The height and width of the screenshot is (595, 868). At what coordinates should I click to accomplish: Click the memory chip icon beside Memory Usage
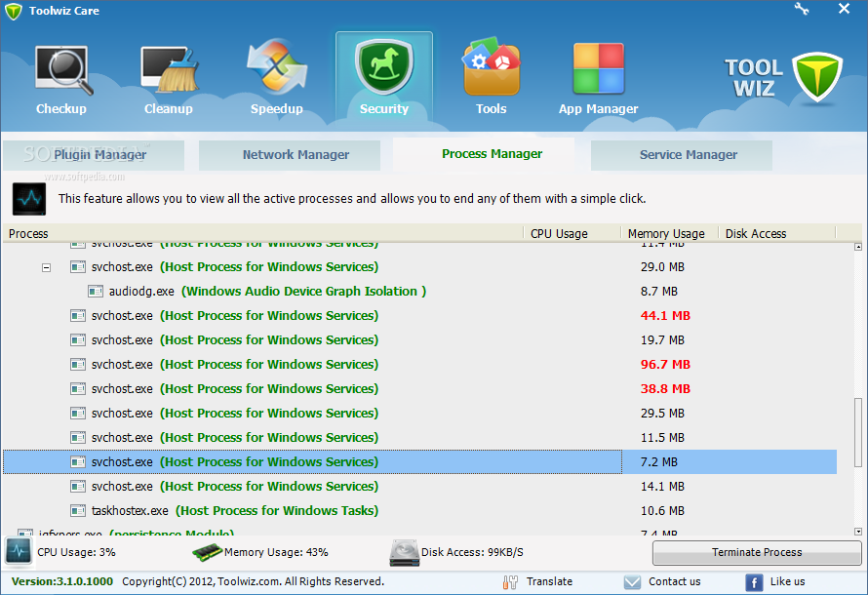pos(207,552)
